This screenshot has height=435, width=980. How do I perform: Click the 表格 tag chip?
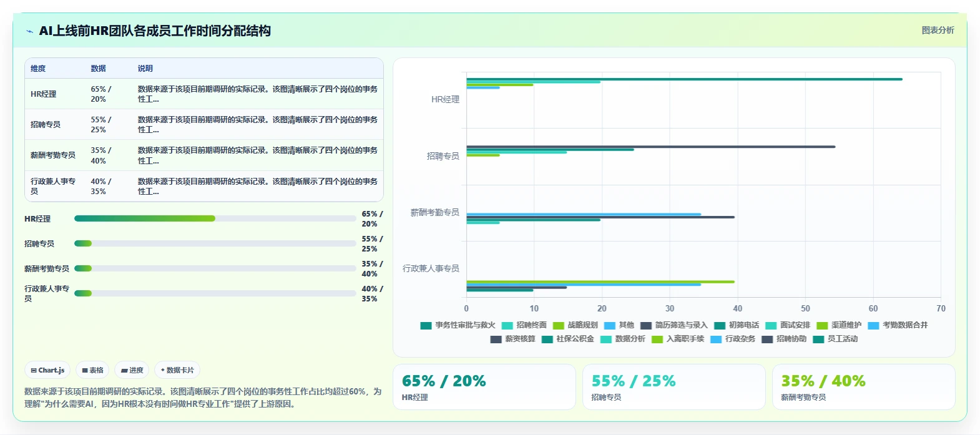(92, 370)
